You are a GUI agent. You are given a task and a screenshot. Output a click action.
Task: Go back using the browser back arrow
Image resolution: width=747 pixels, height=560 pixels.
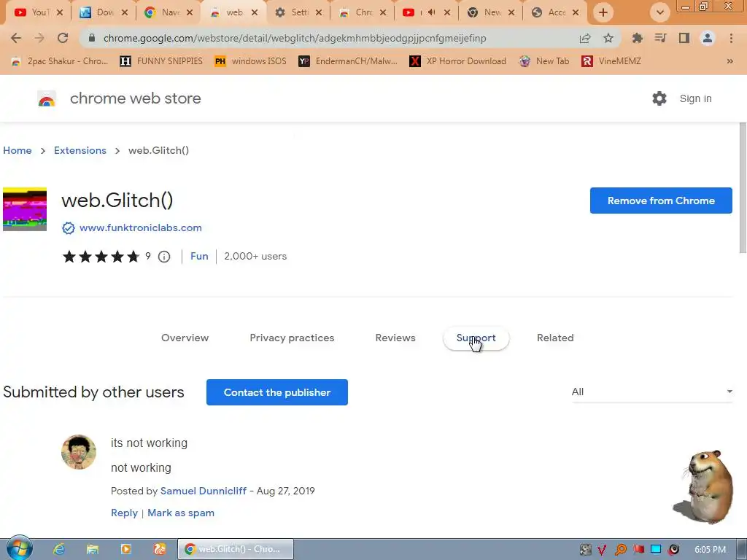pyautogui.click(x=16, y=38)
